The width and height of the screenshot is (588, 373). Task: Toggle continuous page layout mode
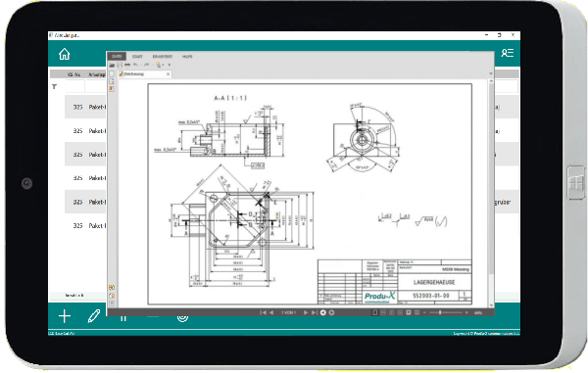pos(383,312)
